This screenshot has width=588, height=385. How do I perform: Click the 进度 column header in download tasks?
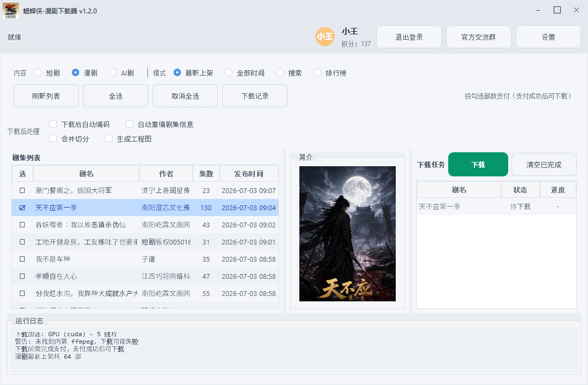pyautogui.click(x=557, y=190)
